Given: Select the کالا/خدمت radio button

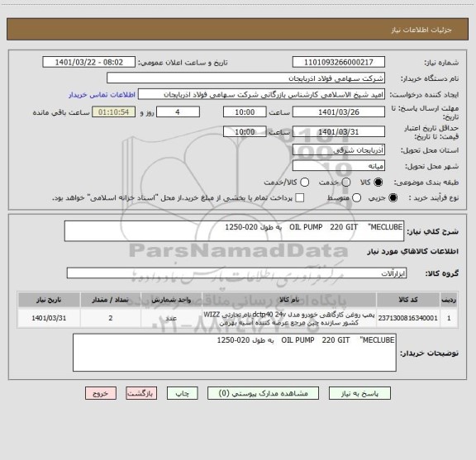Looking at the screenshot, I should 304,183.
